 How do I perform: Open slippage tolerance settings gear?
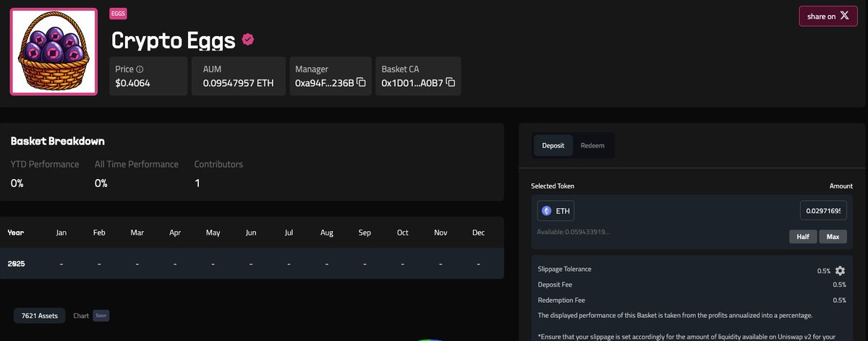pyautogui.click(x=840, y=271)
